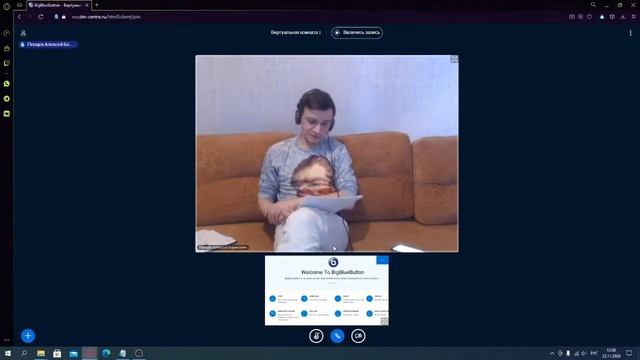The image size is (640, 360).
Task: Open Windows taskbar search
Action: (x=24, y=353)
